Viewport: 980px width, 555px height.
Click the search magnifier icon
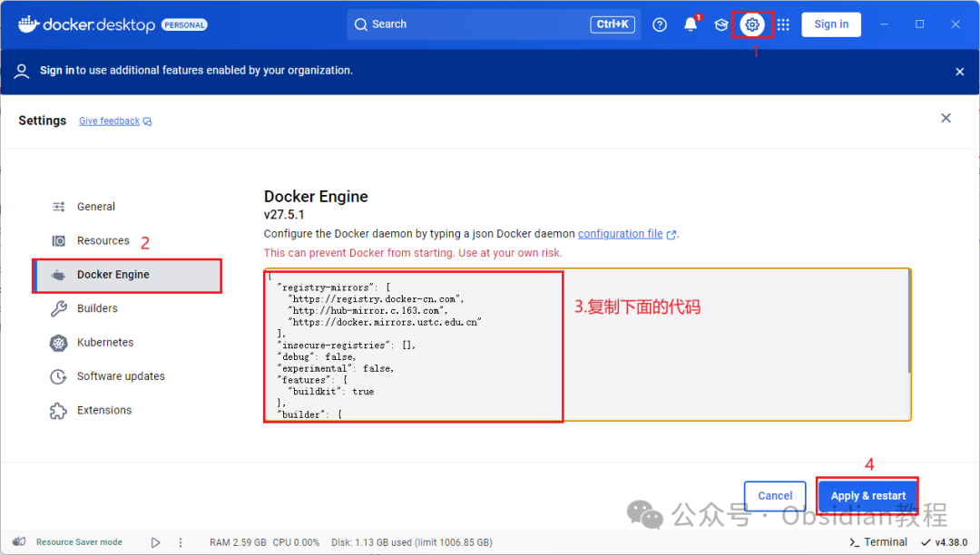click(x=360, y=24)
